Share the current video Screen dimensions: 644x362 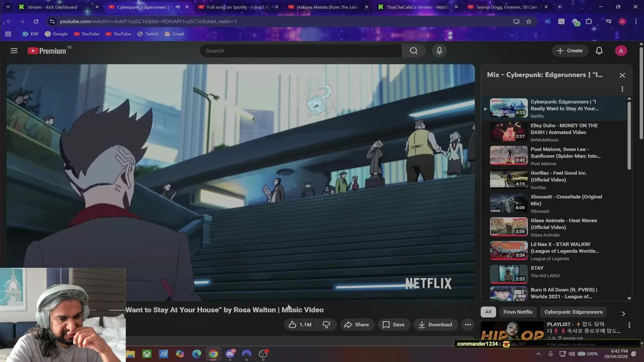click(356, 325)
